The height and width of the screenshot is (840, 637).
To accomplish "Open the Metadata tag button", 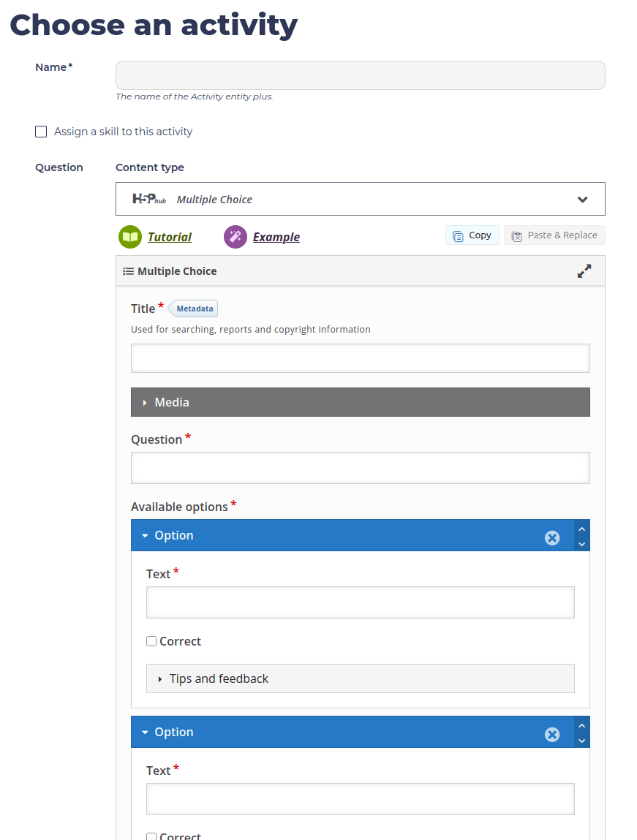I will (193, 309).
